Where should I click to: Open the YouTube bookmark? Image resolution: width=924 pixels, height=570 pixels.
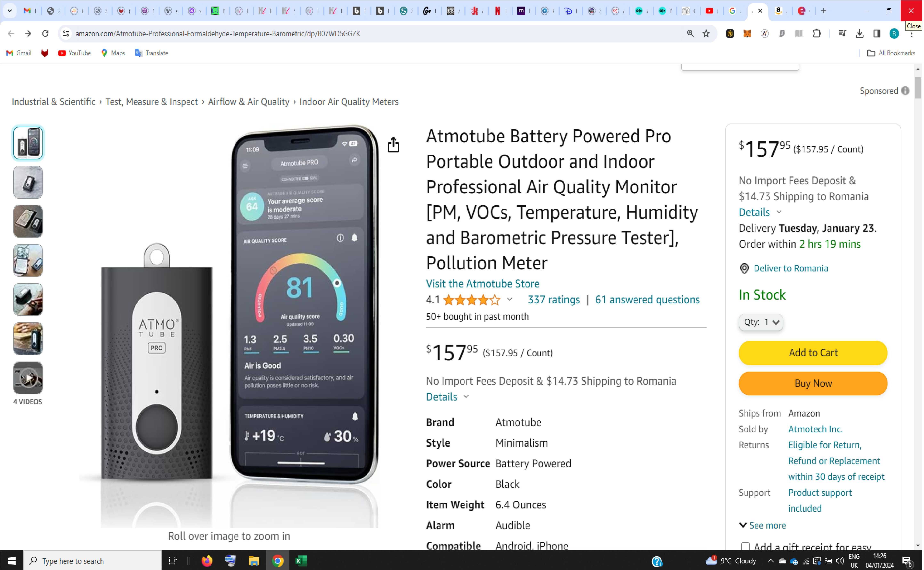tap(75, 53)
